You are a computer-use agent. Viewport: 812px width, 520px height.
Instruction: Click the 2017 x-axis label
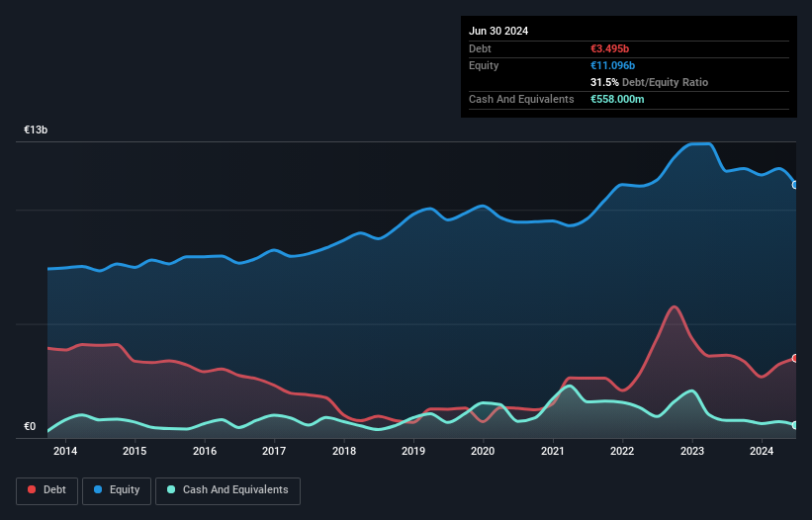274,451
